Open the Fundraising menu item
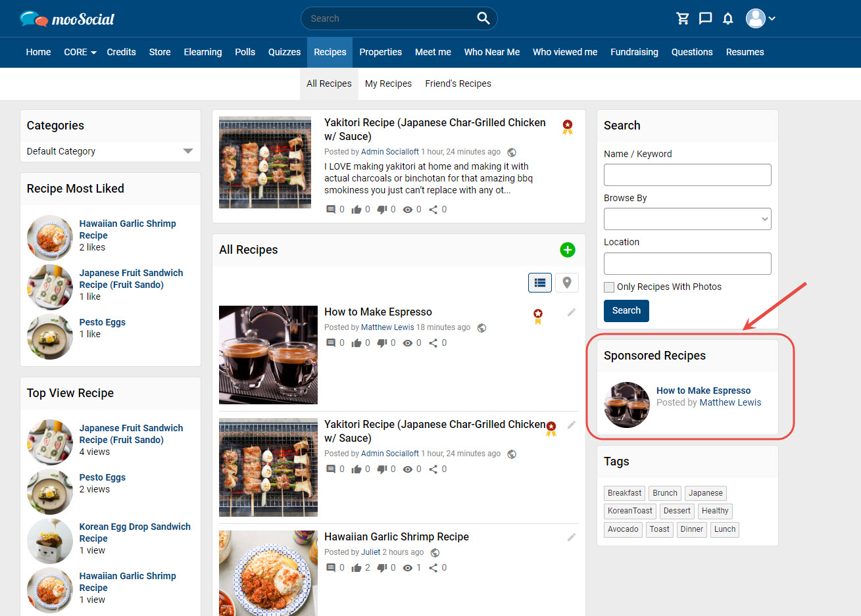 point(634,52)
